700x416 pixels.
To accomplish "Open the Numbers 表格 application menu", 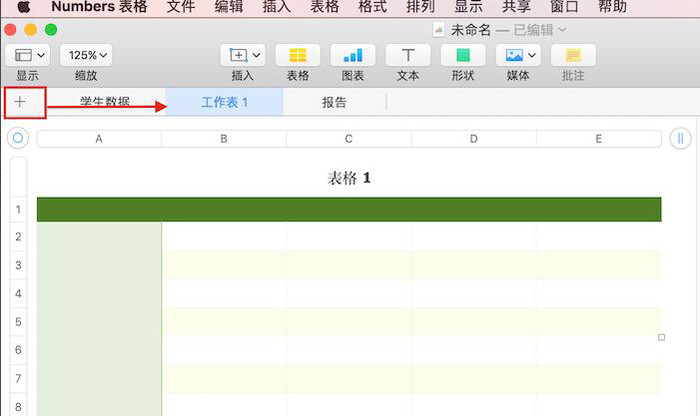I will [99, 6].
